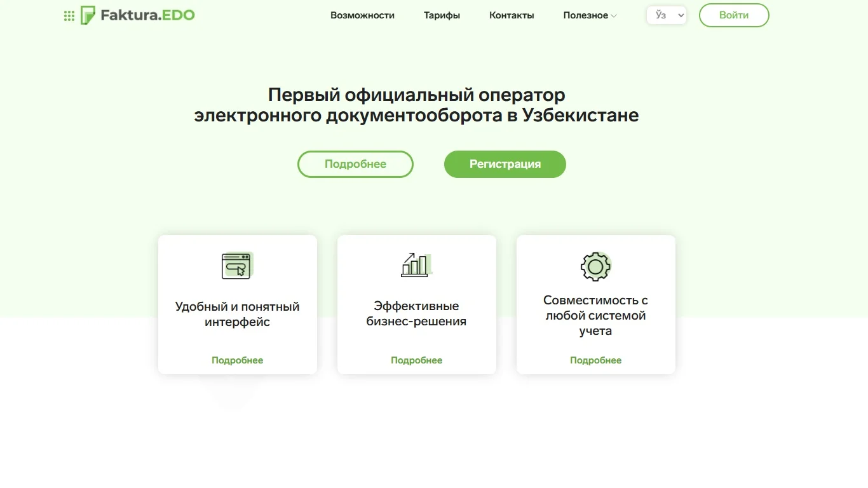Viewport: 868px width, 488px height.
Task: Click the green Регистрация button
Action: pos(505,164)
